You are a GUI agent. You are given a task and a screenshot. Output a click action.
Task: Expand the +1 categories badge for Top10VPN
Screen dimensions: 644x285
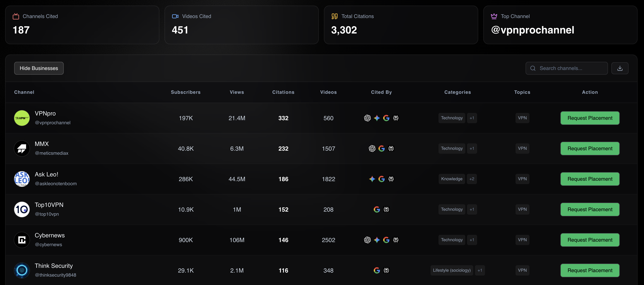[472, 209]
